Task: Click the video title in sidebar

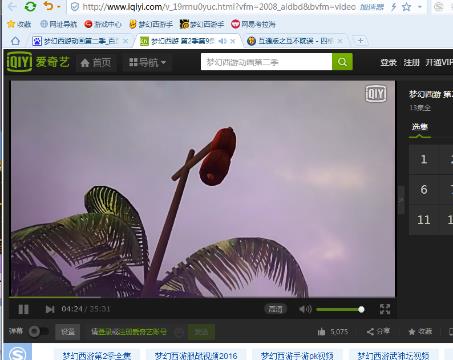Action: 431,94
